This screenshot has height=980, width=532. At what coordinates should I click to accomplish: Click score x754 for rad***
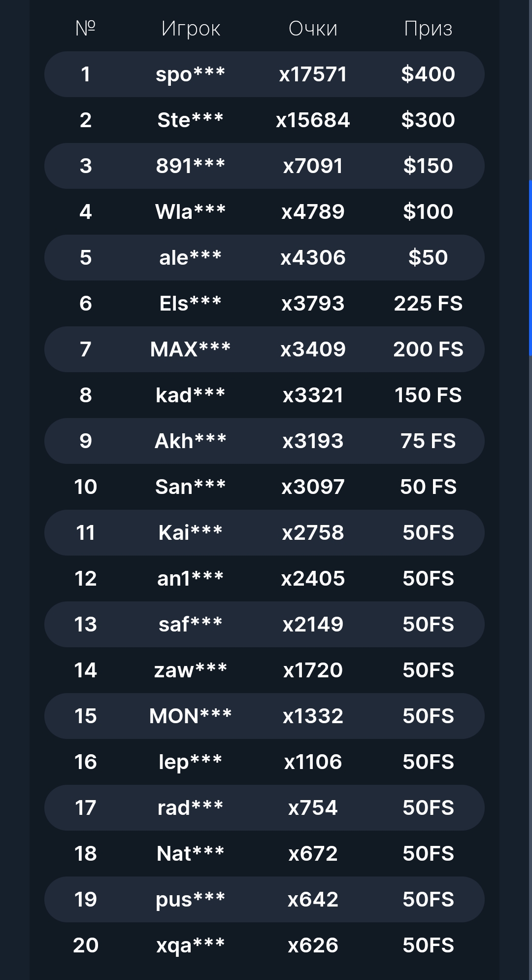point(313,808)
